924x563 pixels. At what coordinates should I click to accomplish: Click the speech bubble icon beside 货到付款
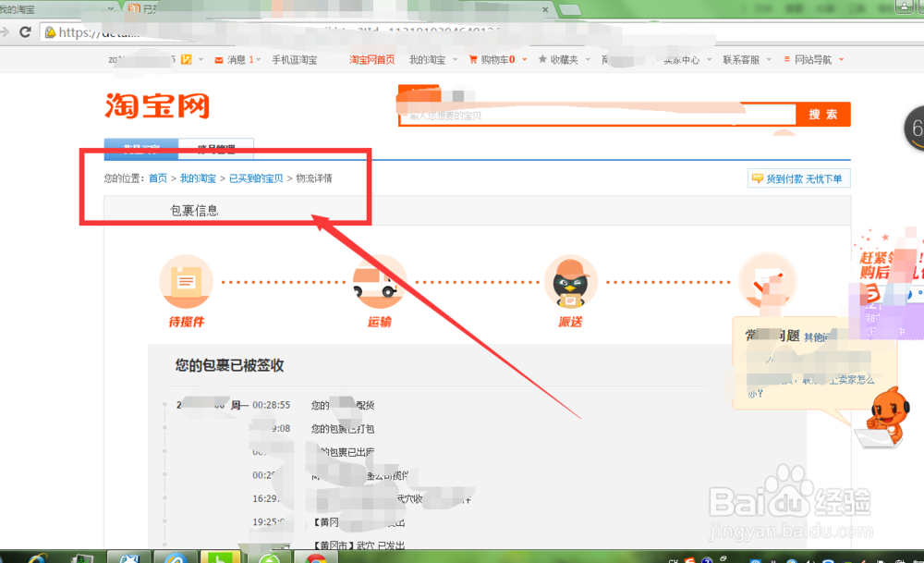pyautogui.click(x=758, y=178)
